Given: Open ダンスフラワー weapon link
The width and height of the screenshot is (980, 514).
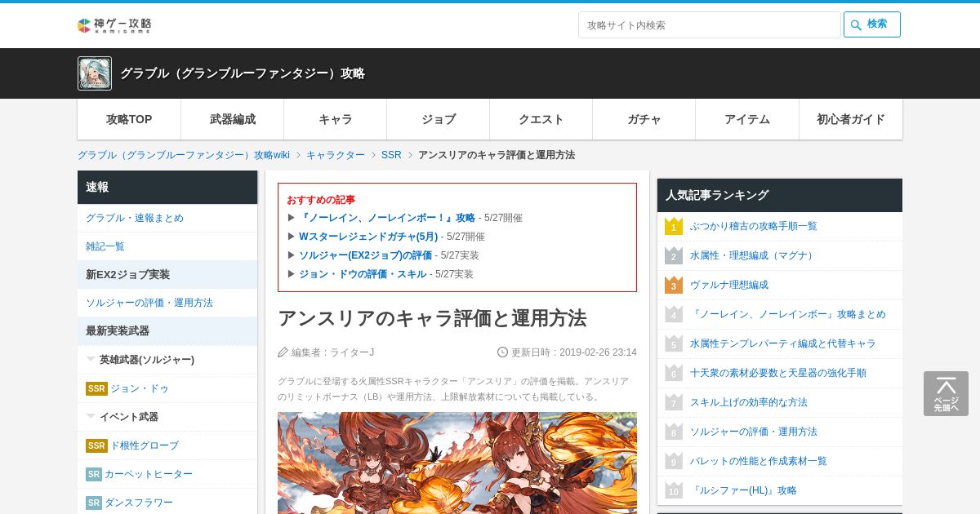Looking at the screenshot, I should pos(139,503).
